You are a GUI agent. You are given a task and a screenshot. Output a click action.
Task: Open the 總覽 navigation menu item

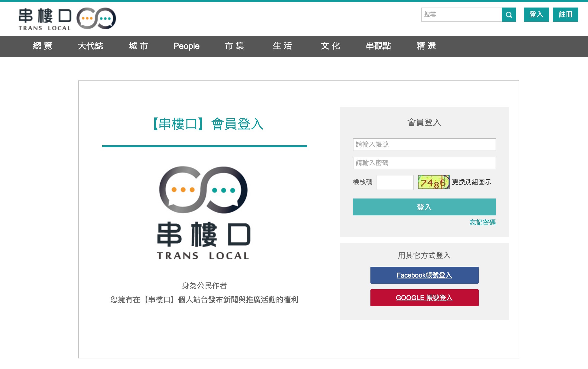click(43, 46)
